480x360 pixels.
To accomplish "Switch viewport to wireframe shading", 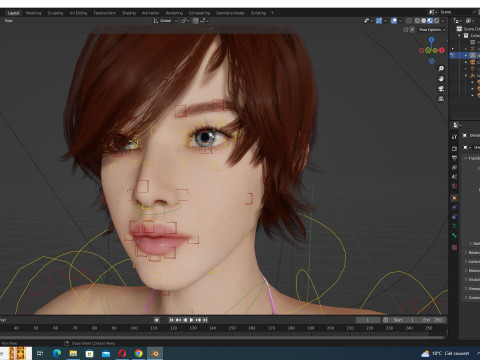I will (x=417, y=21).
